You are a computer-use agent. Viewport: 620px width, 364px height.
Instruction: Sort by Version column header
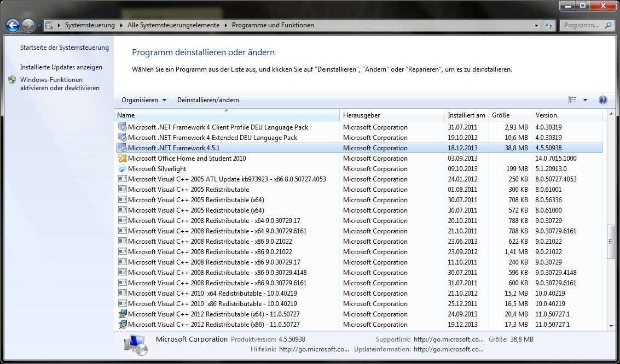567,115
